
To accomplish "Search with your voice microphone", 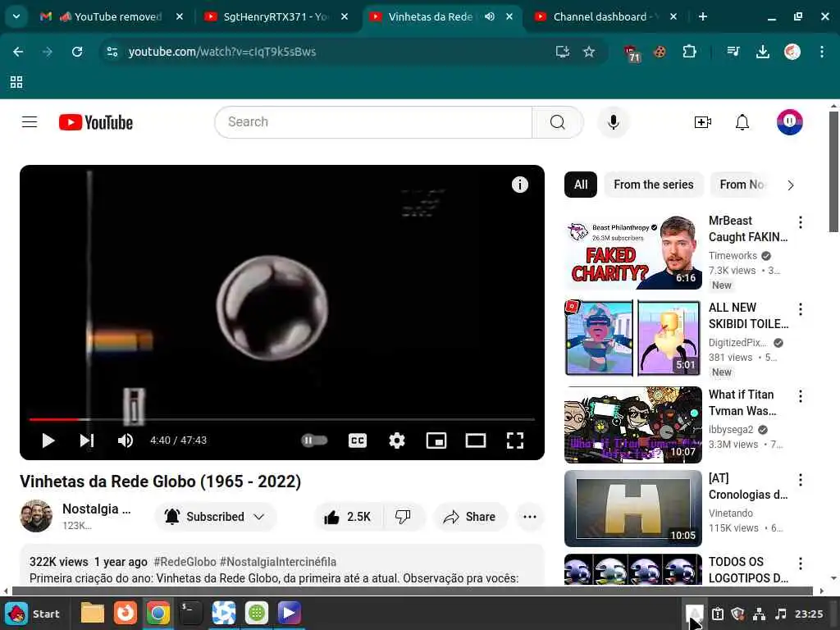I will pos(614,122).
